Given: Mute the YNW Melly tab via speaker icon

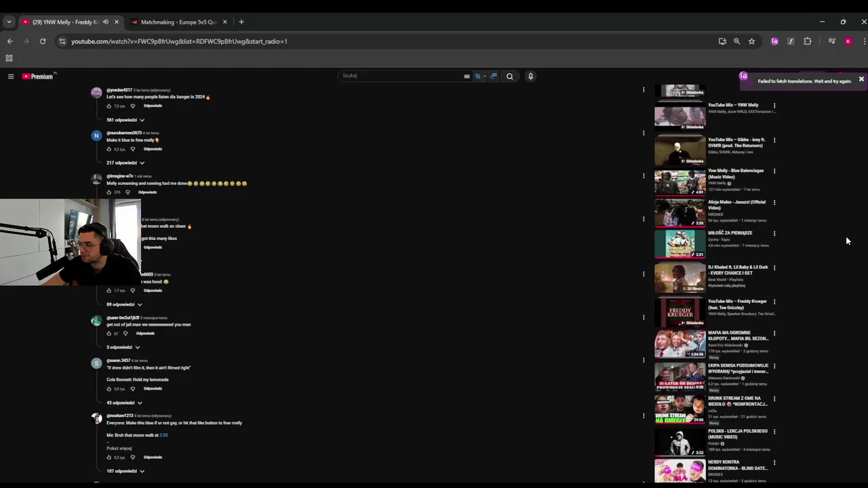Looking at the screenshot, I should click(x=105, y=22).
